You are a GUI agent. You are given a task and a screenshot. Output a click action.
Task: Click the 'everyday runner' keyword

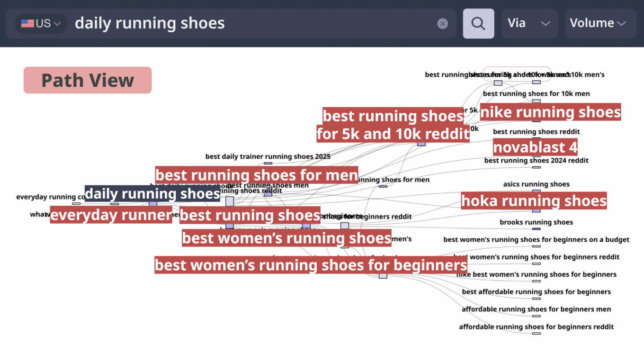(x=111, y=215)
